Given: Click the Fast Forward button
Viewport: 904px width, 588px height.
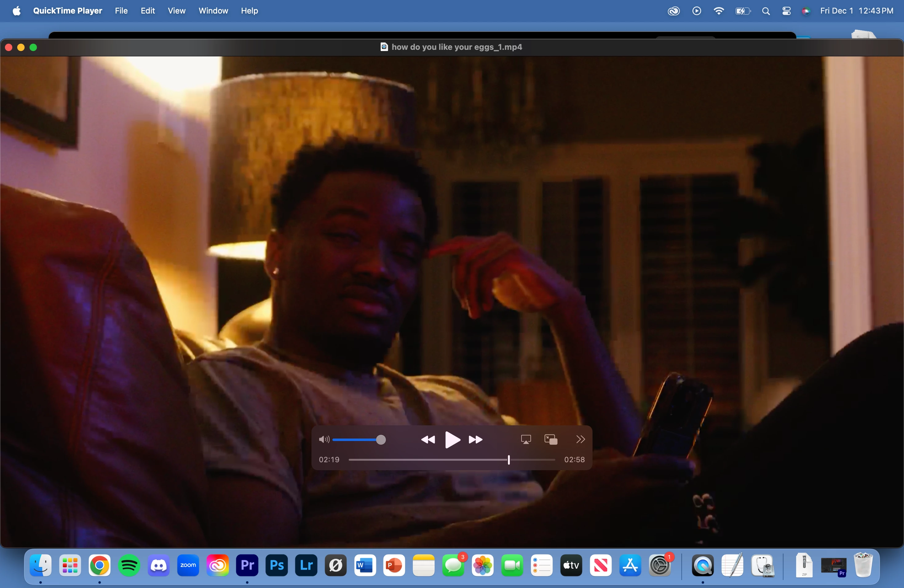Looking at the screenshot, I should tap(475, 439).
